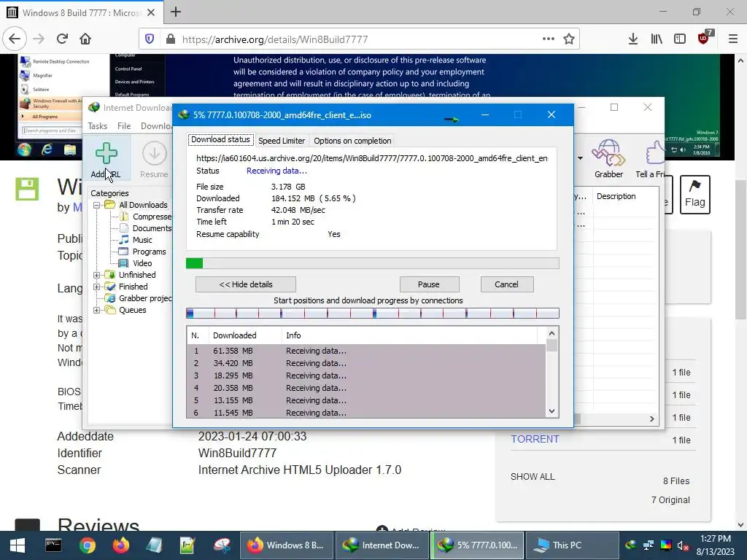Cancel the current download
The image size is (747, 560).
coord(507,284)
